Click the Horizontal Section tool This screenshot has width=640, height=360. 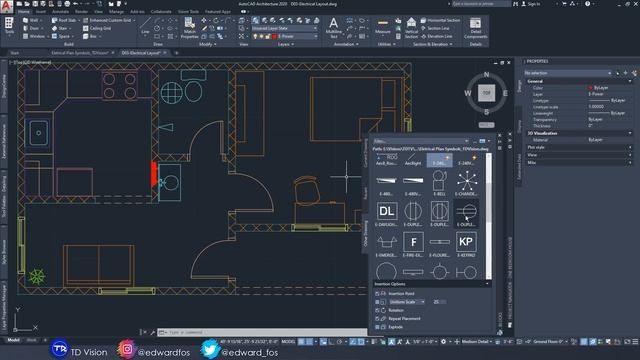[x=440, y=20]
